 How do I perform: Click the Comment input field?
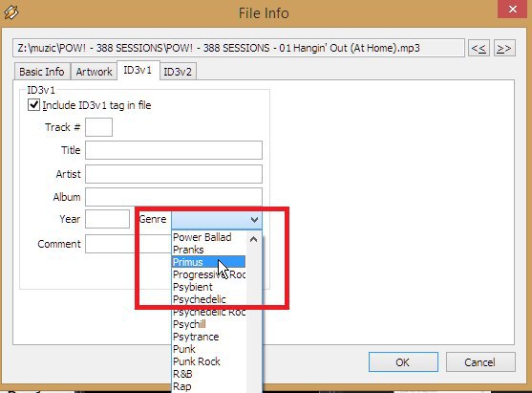tap(128, 244)
